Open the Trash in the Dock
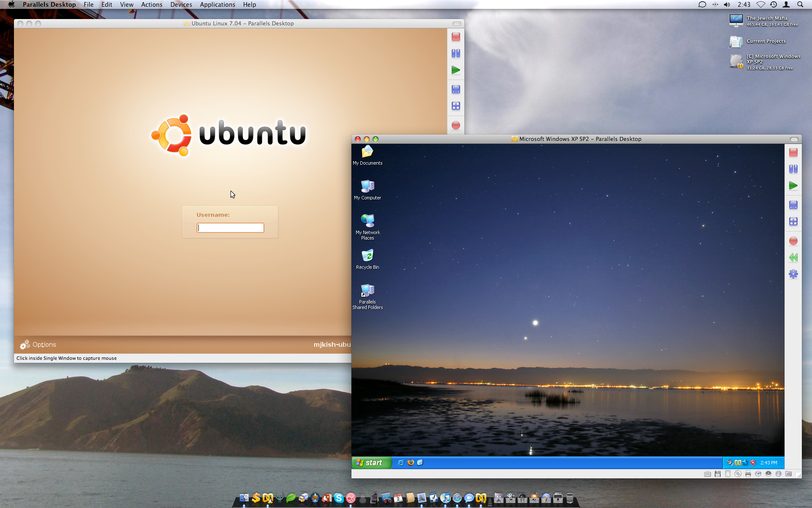Screen dimensions: 812x508 click(570, 498)
